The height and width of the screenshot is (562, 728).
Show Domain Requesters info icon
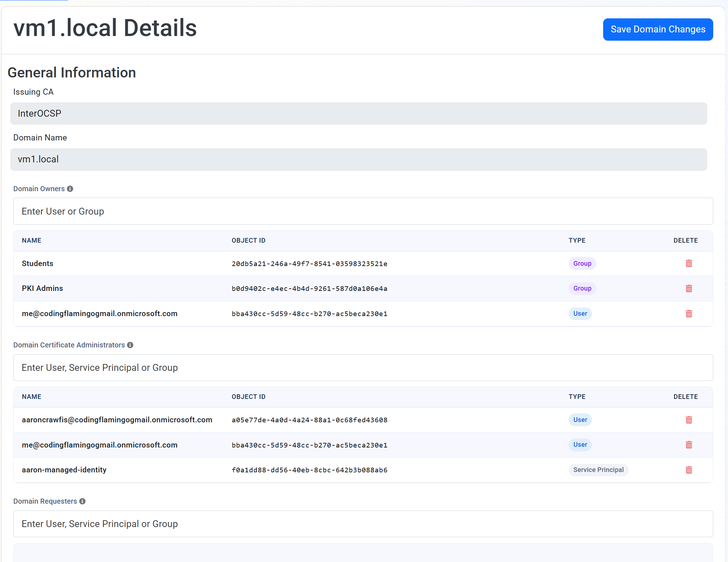click(x=82, y=501)
